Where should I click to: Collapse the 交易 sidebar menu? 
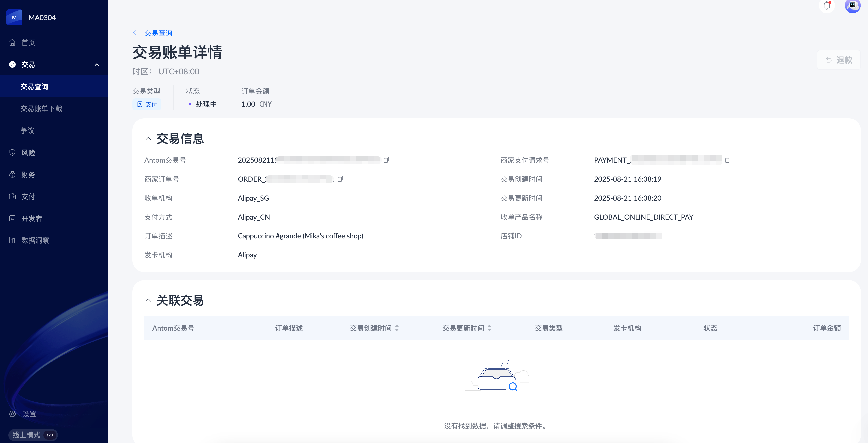(x=97, y=65)
